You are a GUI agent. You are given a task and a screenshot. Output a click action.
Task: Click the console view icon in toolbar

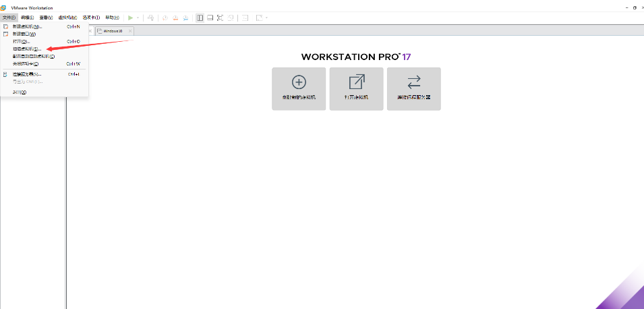pos(245,18)
